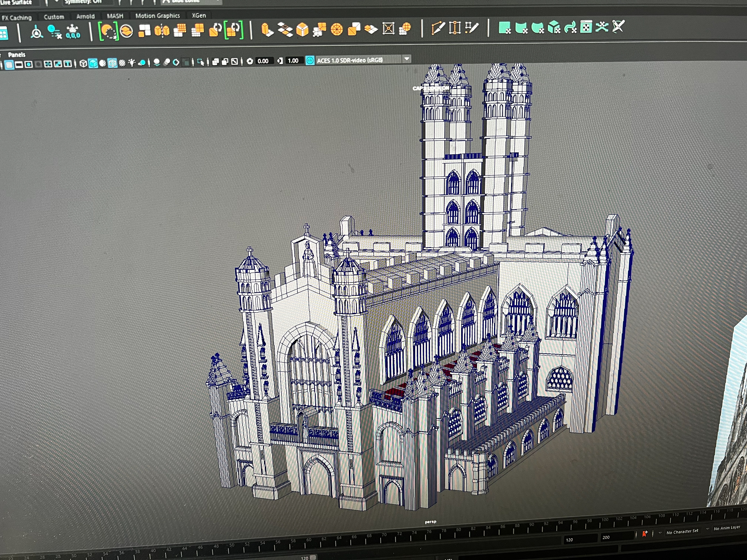Click the Wireframe cube display icon
Viewport: 747px width, 560px height.
coord(83,63)
